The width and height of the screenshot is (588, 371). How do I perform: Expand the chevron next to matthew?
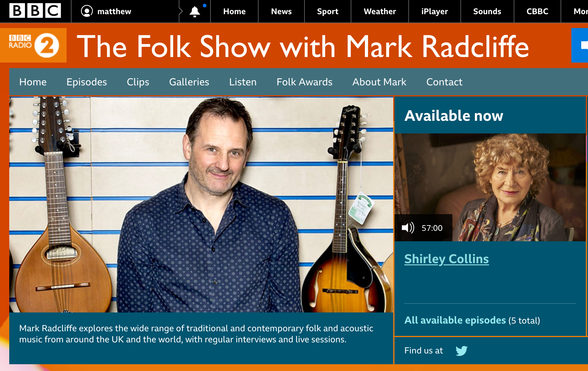tap(181, 11)
